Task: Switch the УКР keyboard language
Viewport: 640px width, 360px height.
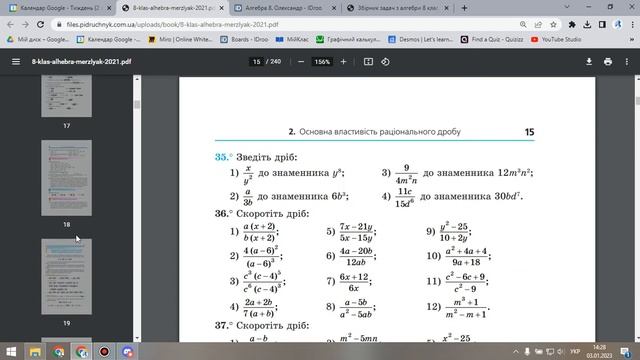Action: (x=575, y=351)
